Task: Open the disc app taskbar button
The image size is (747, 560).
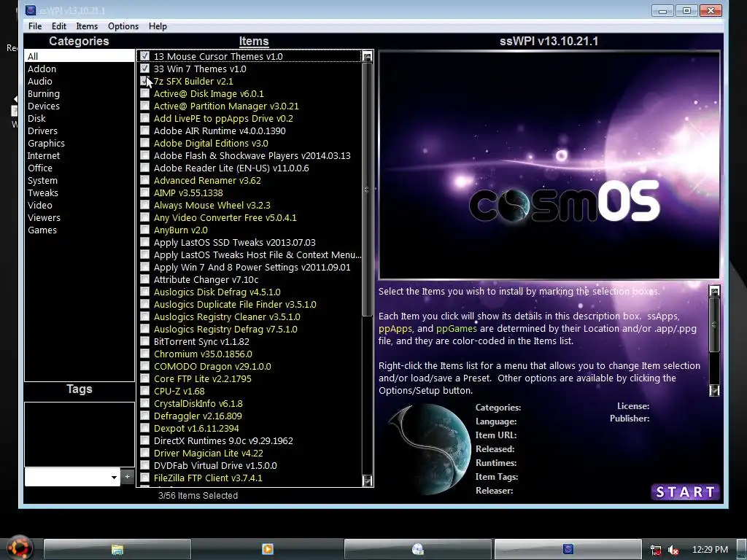Action: pyautogui.click(x=418, y=549)
